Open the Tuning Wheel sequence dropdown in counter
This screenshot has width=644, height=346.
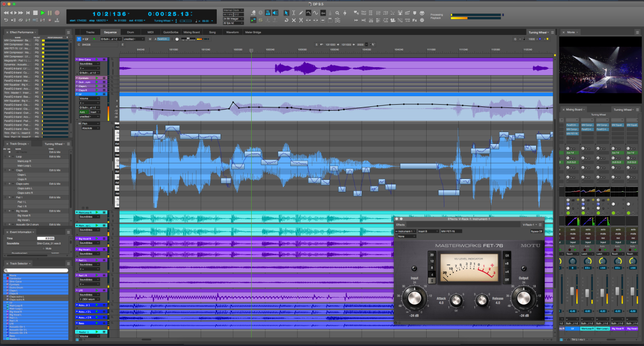point(164,21)
